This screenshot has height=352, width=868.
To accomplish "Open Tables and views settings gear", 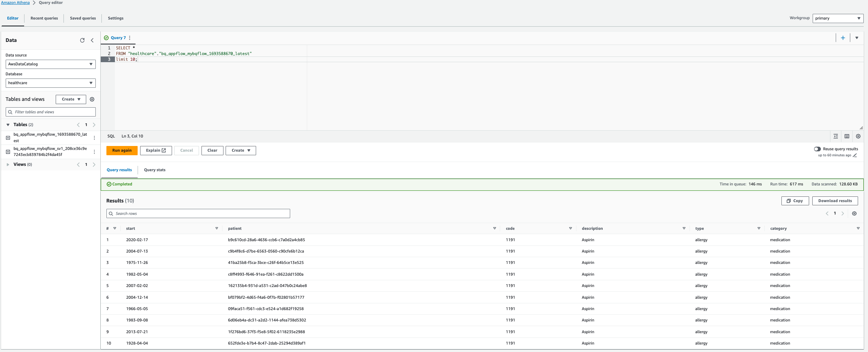I will (x=92, y=99).
